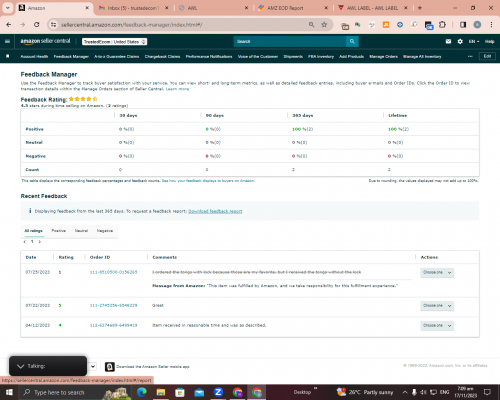Screen dimensions: 500x400
Task: Open the Windows notification center icon
Action: tap(487, 392)
